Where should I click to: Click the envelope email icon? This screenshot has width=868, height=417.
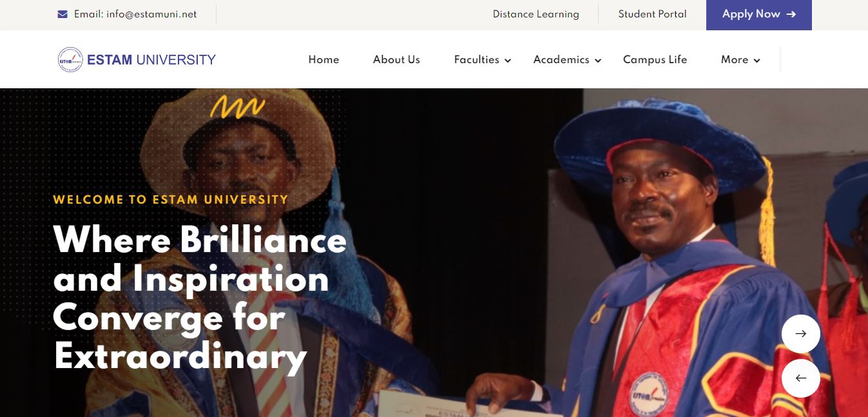63,14
